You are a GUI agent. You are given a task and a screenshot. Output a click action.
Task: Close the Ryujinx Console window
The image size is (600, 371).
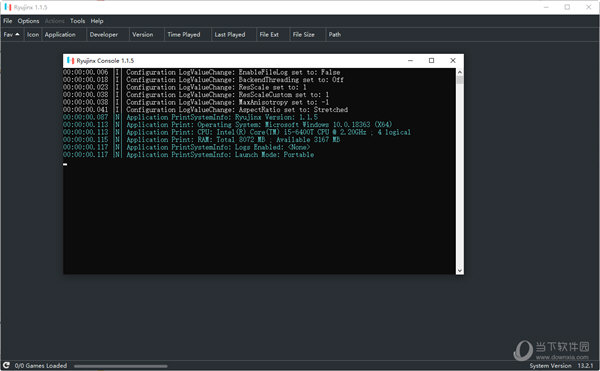pyautogui.click(x=453, y=60)
